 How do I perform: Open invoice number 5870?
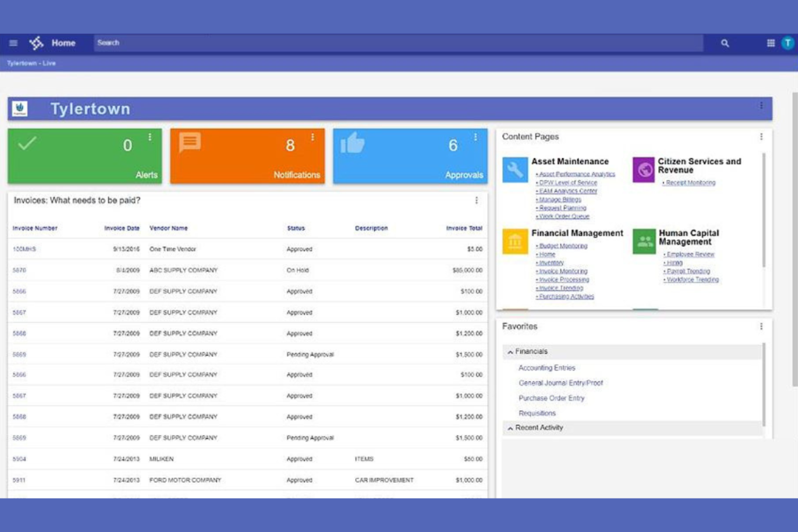tap(19, 271)
